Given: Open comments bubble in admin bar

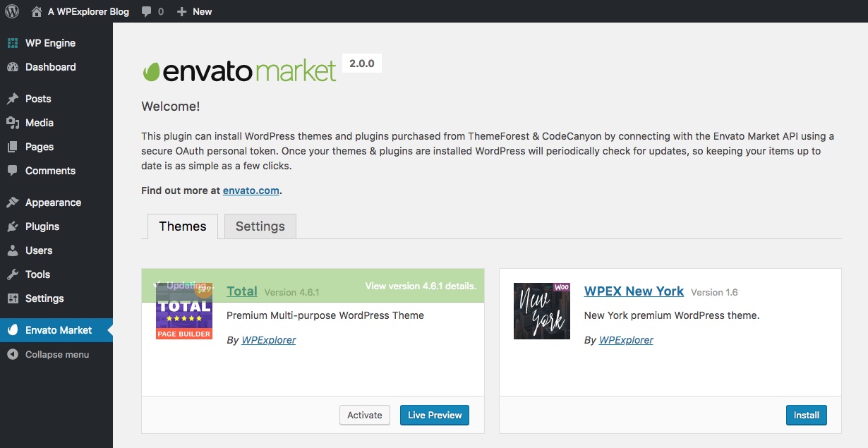Looking at the screenshot, I should coord(146,11).
